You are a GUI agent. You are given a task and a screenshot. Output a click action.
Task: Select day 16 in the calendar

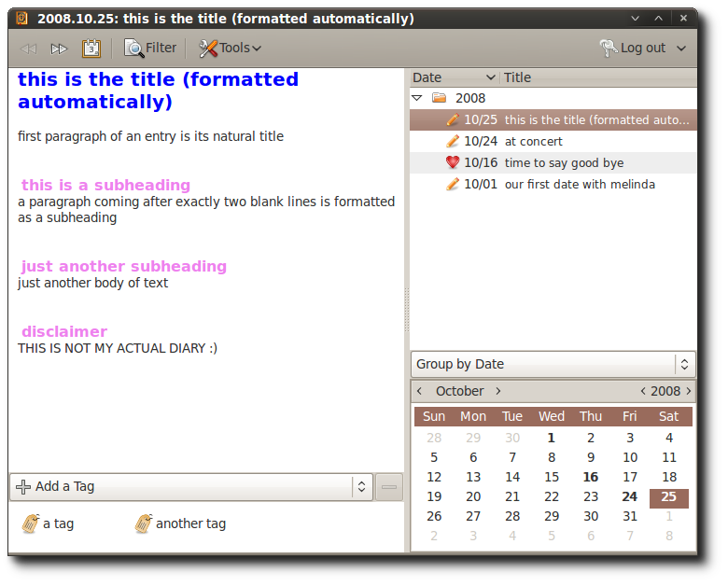tap(591, 477)
